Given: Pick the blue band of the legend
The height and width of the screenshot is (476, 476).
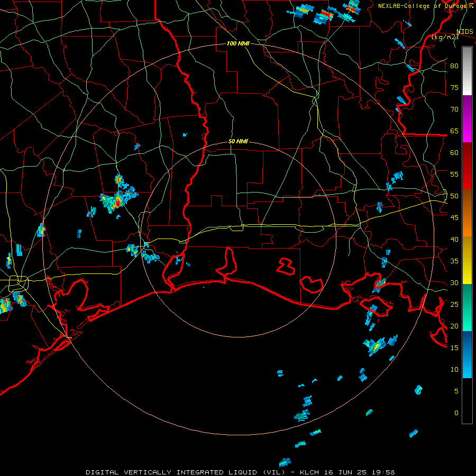Looking at the screenshot, I should pos(467,354).
